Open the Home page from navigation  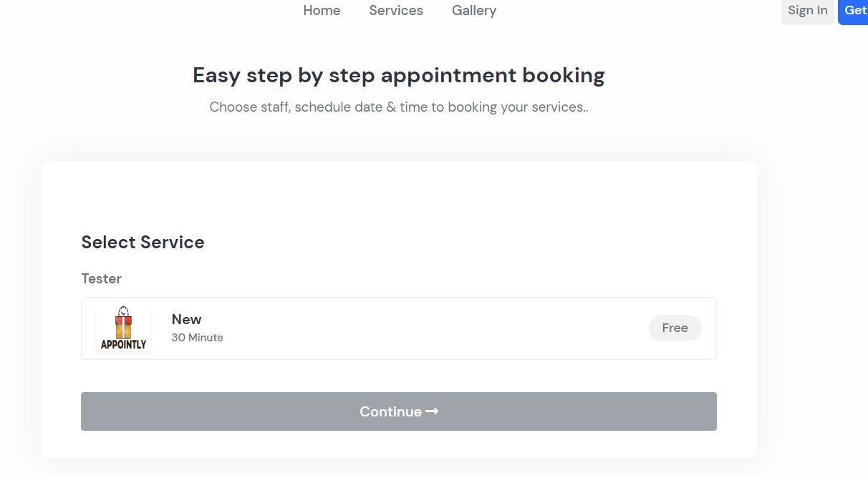point(322,11)
